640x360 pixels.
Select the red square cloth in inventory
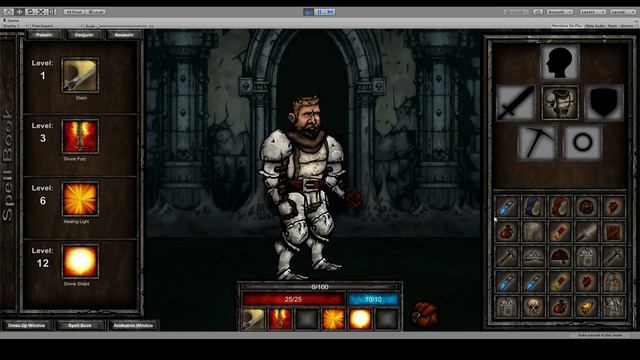pyautogui.click(x=613, y=231)
